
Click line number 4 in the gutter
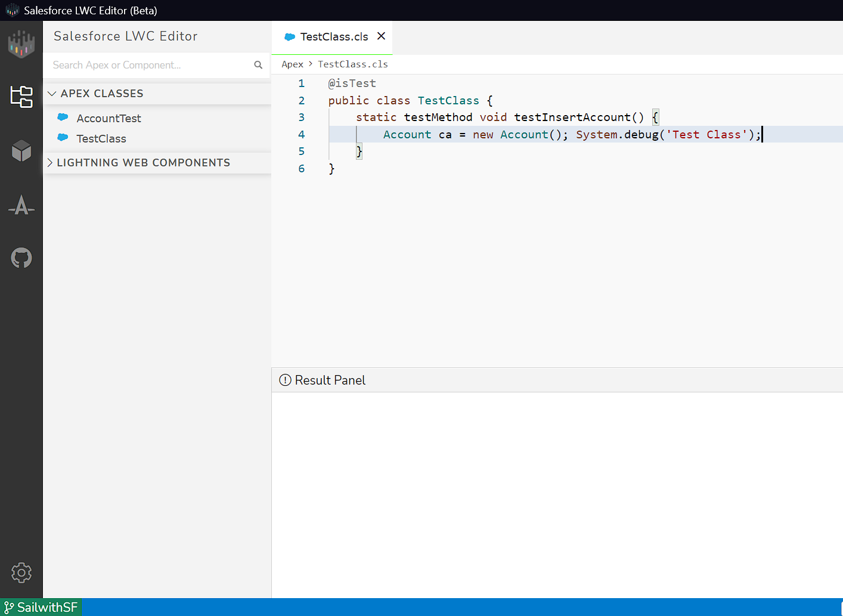[x=302, y=135]
